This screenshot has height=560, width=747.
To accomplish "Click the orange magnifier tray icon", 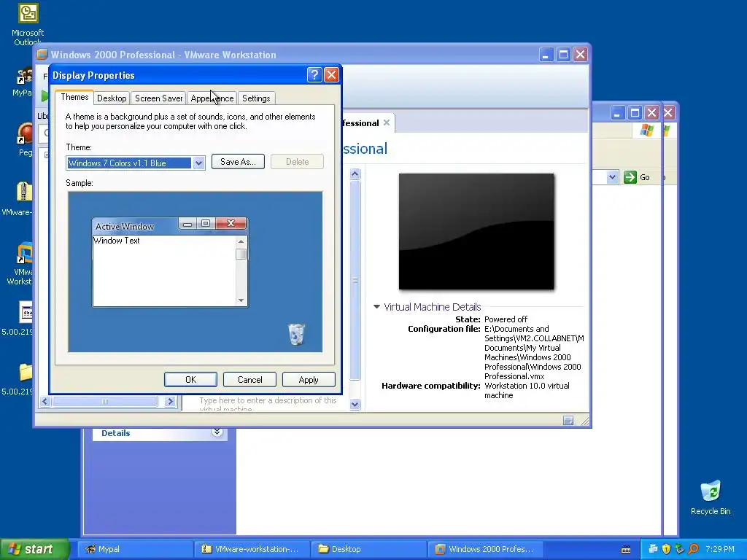I will [693, 549].
